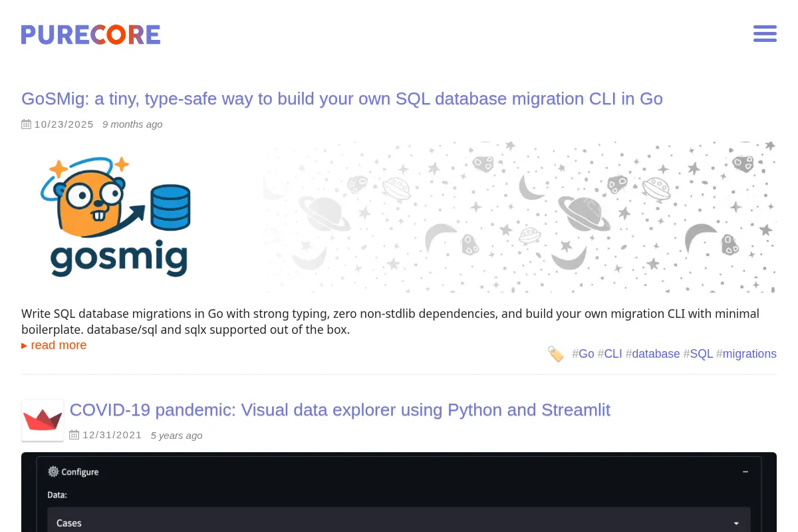Click the calendar icon beside 12/31/2021
Screen dimensions: 798x532
tap(74, 436)
